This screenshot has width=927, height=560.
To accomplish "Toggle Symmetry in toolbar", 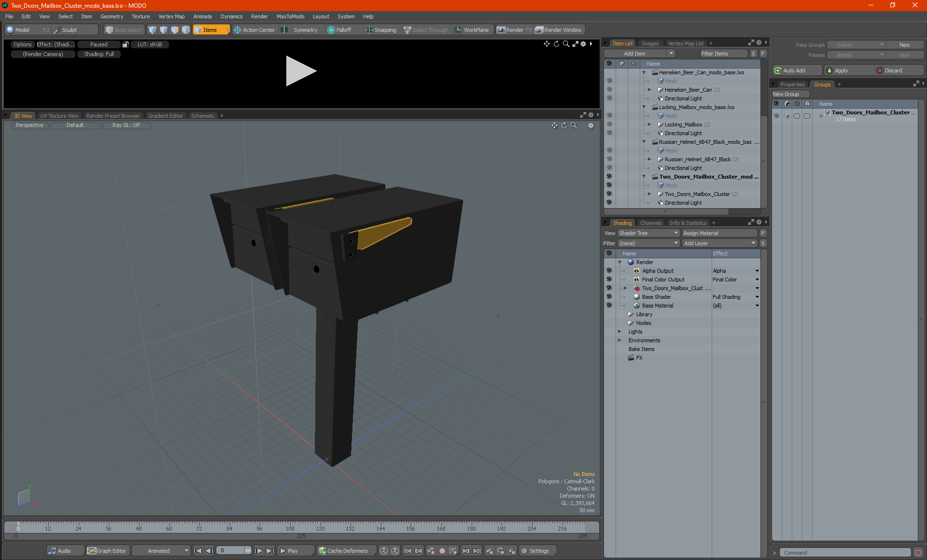I will click(300, 30).
